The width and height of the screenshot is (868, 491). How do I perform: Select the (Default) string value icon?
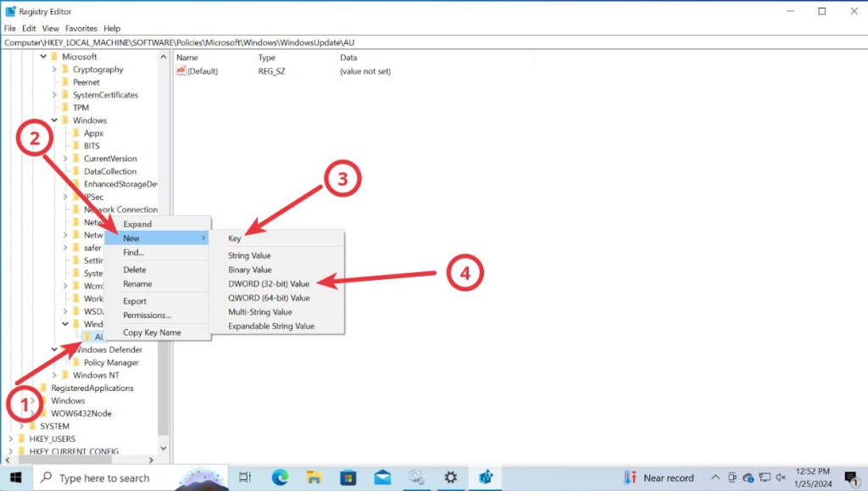point(181,71)
